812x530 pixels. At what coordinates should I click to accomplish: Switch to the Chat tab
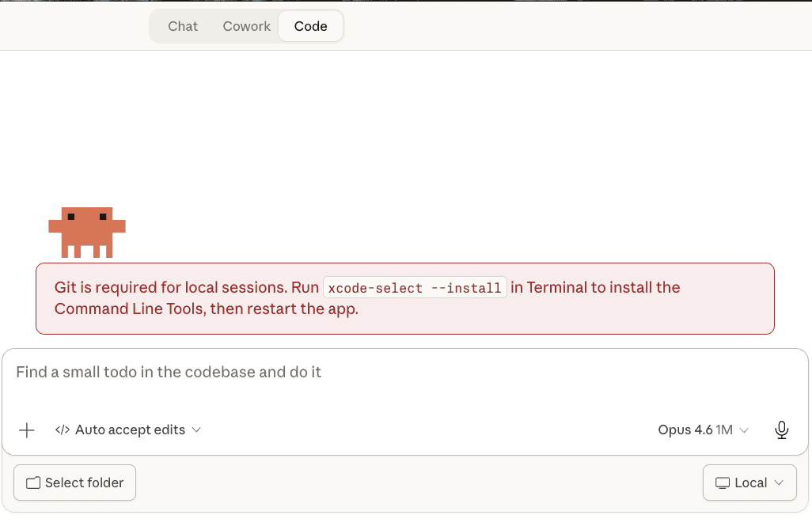coord(182,26)
